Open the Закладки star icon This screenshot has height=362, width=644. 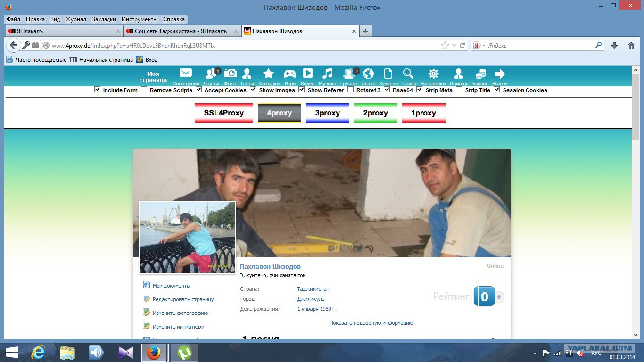click(268, 74)
